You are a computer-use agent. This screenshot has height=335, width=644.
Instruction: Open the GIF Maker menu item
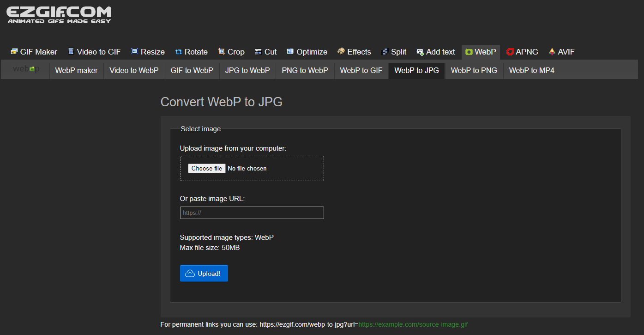pyautogui.click(x=34, y=52)
